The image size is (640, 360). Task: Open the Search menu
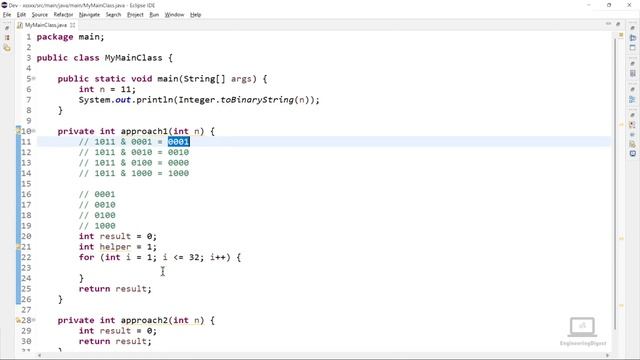pyautogui.click(x=113, y=15)
